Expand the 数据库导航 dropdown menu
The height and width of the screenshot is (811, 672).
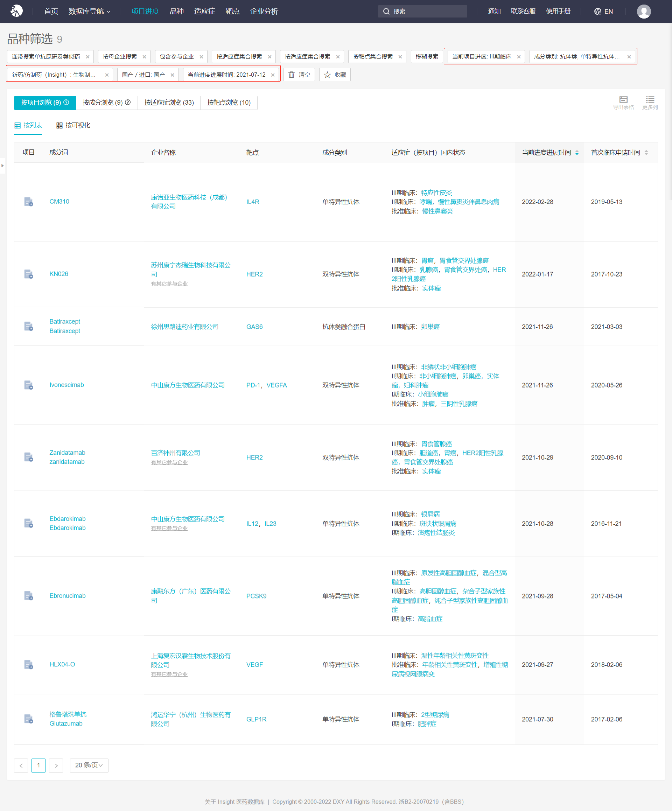pyautogui.click(x=89, y=11)
